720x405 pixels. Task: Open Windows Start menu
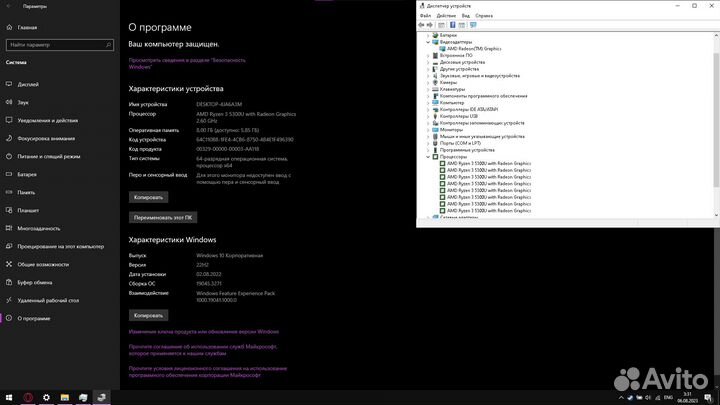coord(9,398)
